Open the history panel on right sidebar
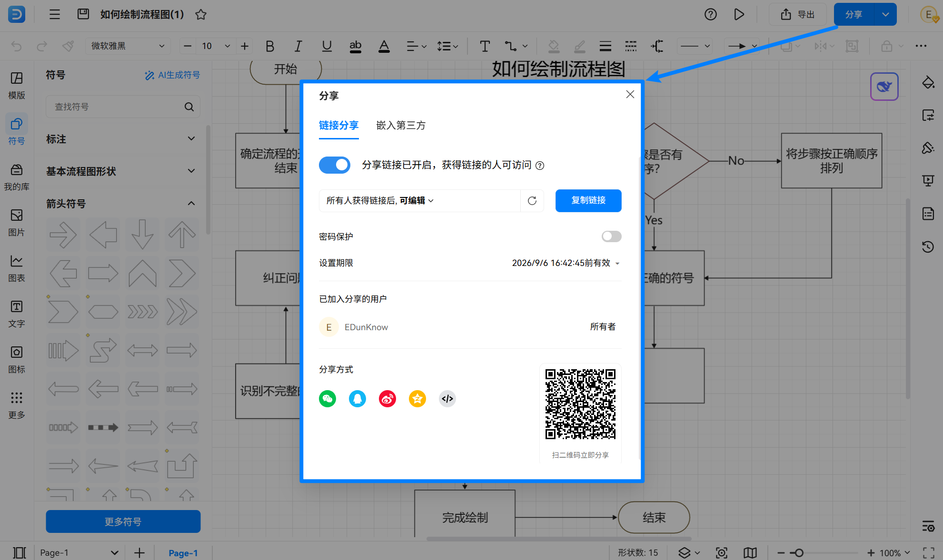 pyautogui.click(x=928, y=246)
